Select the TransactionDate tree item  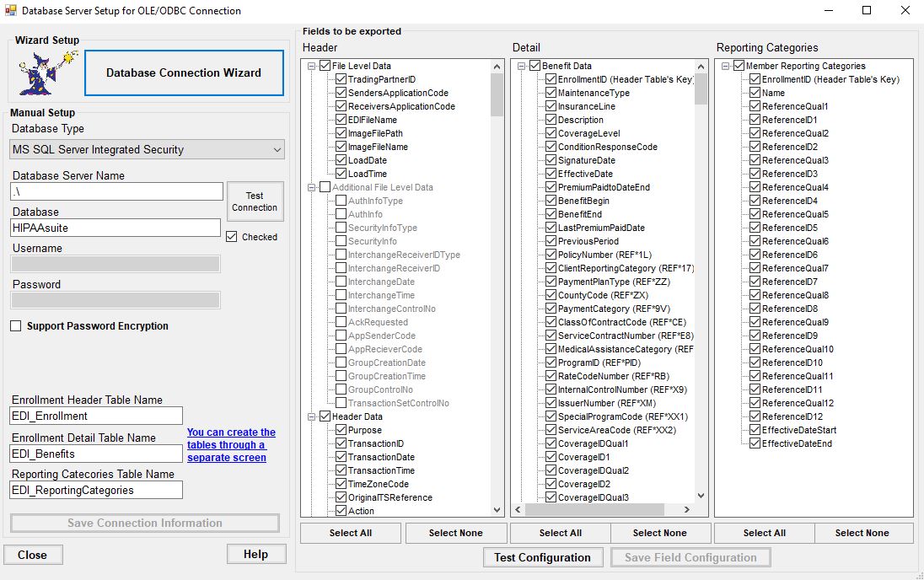coord(381,458)
